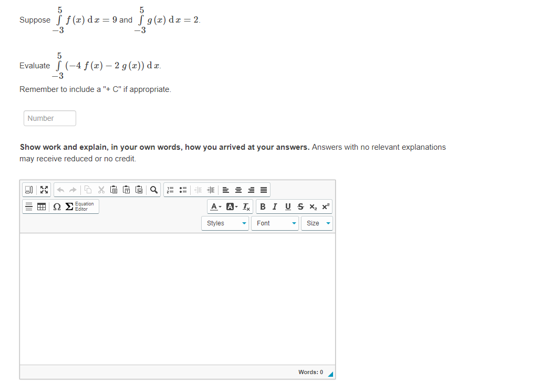The width and height of the screenshot is (550, 392).
Task: Toggle underline formatting
Action: [x=287, y=207]
